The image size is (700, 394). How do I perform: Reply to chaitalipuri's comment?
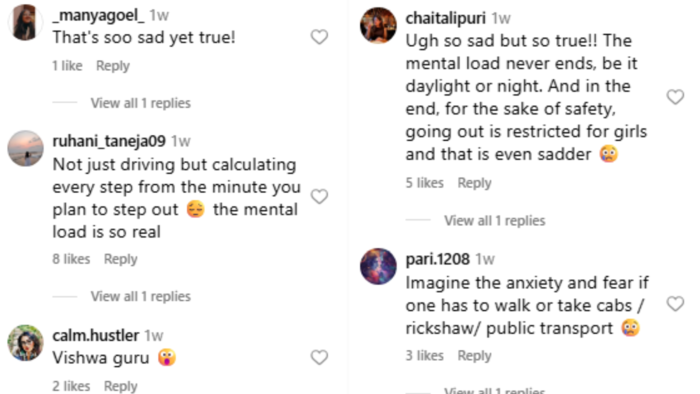(475, 183)
